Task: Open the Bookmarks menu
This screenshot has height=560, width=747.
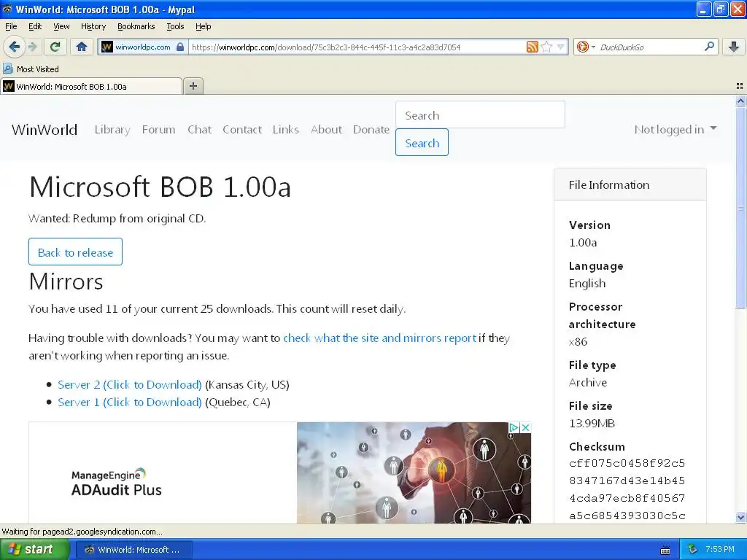Action: pyautogui.click(x=136, y=26)
